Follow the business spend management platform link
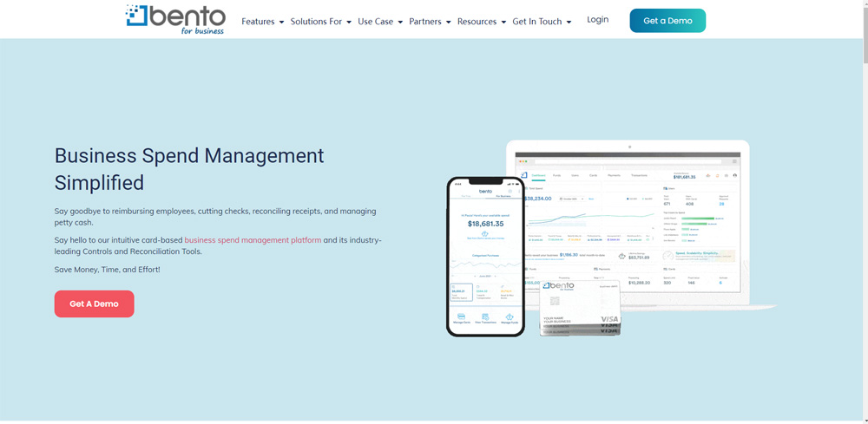The image size is (868, 424). pyautogui.click(x=253, y=240)
